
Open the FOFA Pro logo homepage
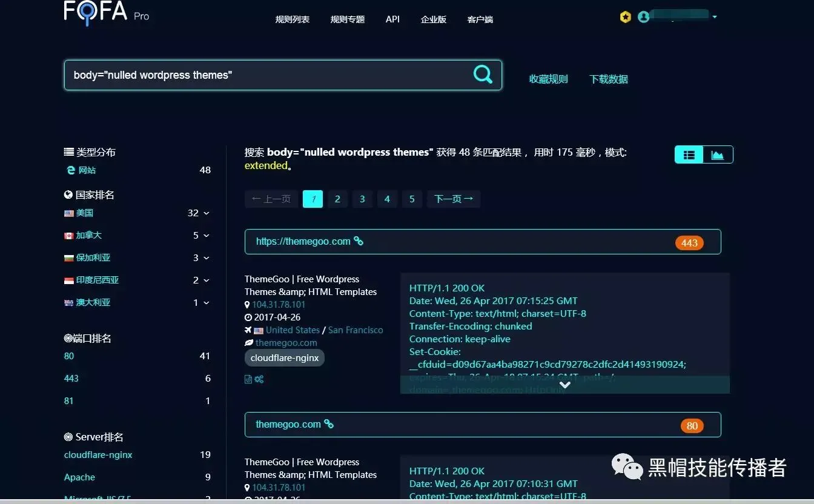[107, 13]
